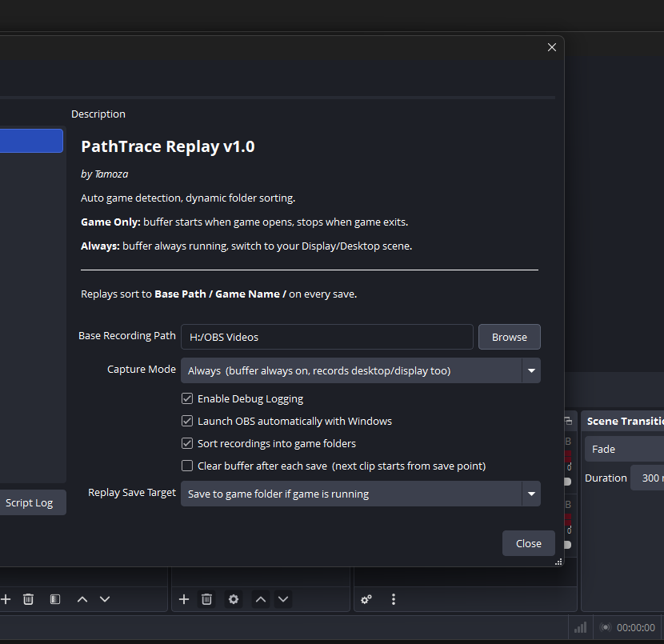Click the PathTrace Replay v1.0 heading
The width and height of the screenshot is (664, 644).
(x=168, y=146)
